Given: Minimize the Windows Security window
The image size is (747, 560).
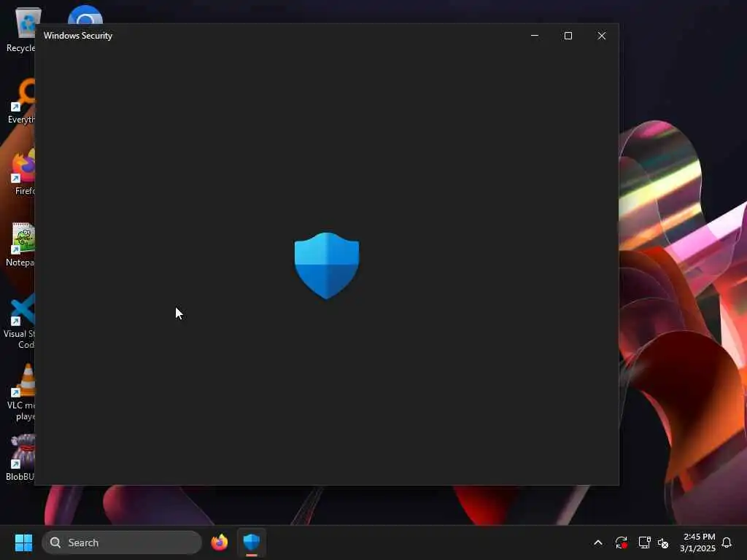Looking at the screenshot, I should tap(535, 36).
